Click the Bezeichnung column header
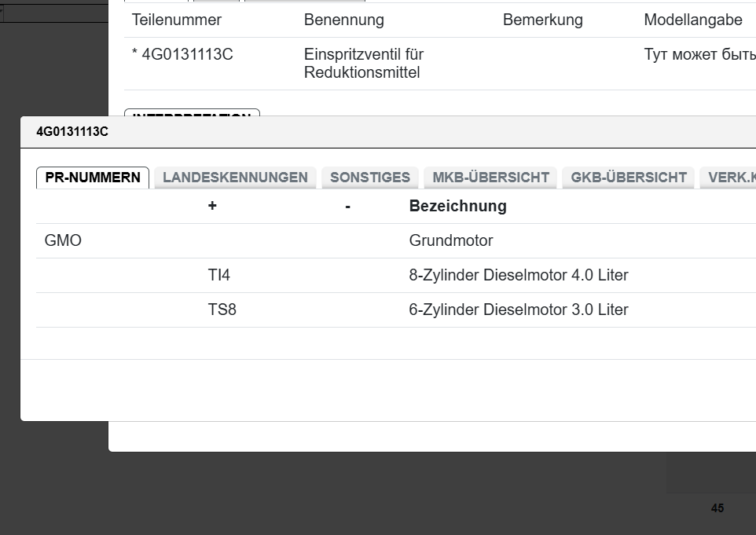 coord(457,206)
